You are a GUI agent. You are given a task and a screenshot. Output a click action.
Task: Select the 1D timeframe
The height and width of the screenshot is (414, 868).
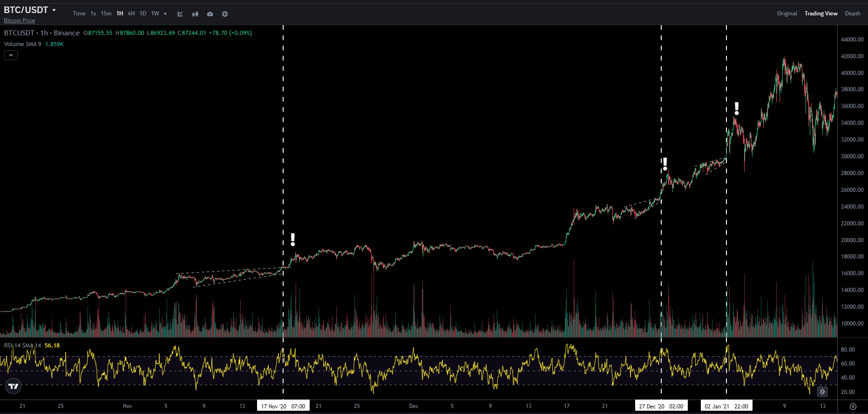pos(143,14)
